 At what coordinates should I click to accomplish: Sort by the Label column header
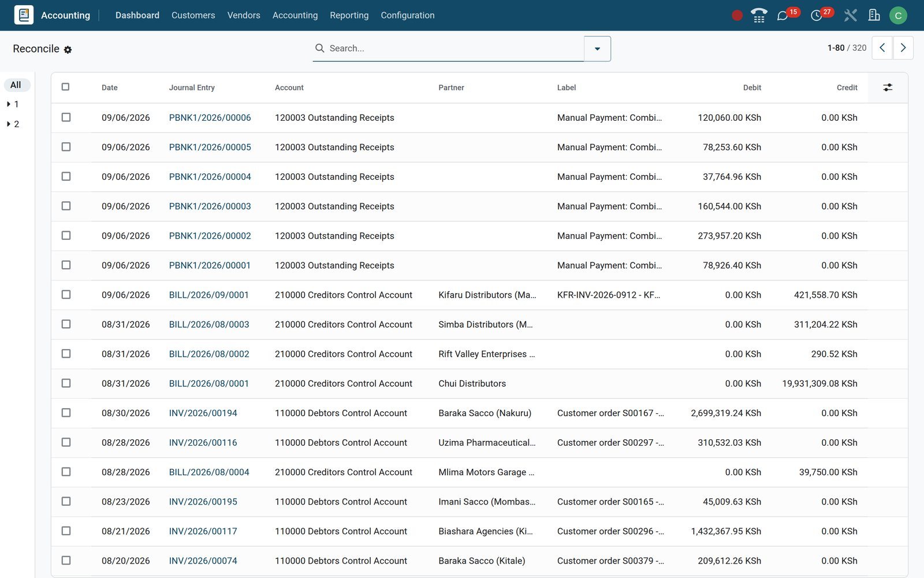click(567, 88)
